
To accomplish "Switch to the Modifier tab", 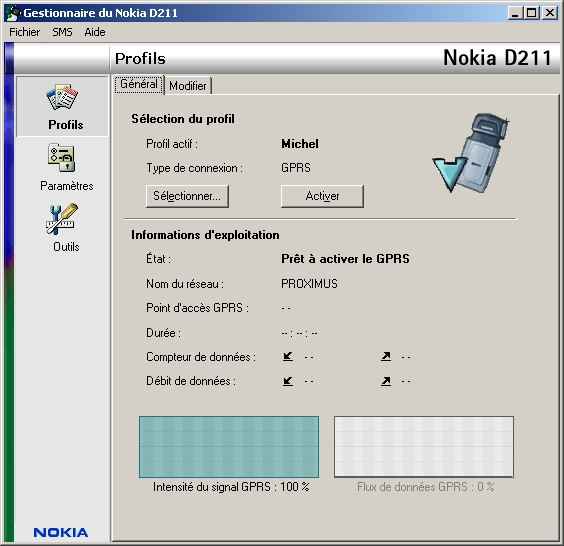I will 188,86.
